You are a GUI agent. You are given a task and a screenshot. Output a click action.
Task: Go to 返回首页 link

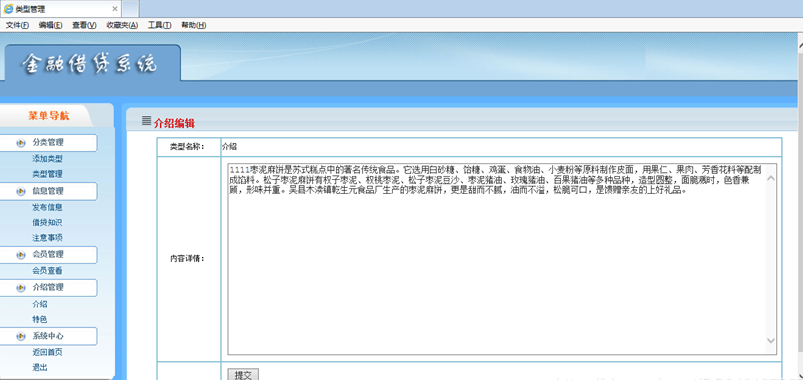[x=48, y=352]
